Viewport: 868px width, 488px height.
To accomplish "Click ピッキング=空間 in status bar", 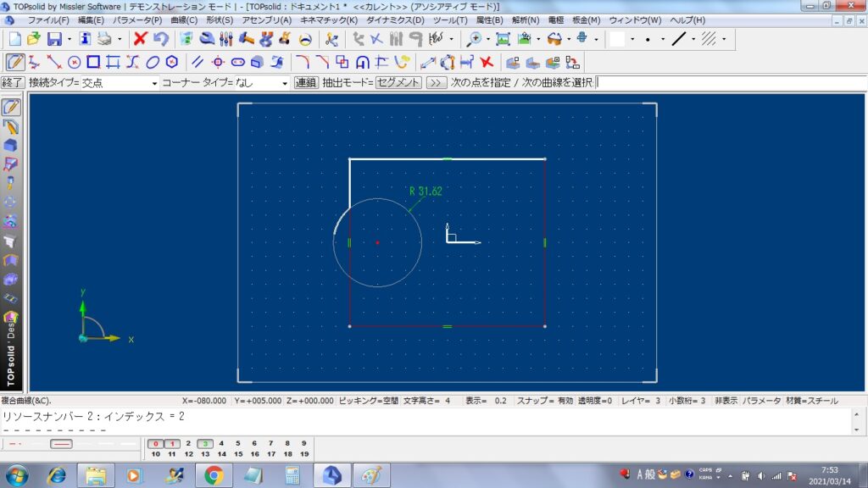I will point(368,401).
